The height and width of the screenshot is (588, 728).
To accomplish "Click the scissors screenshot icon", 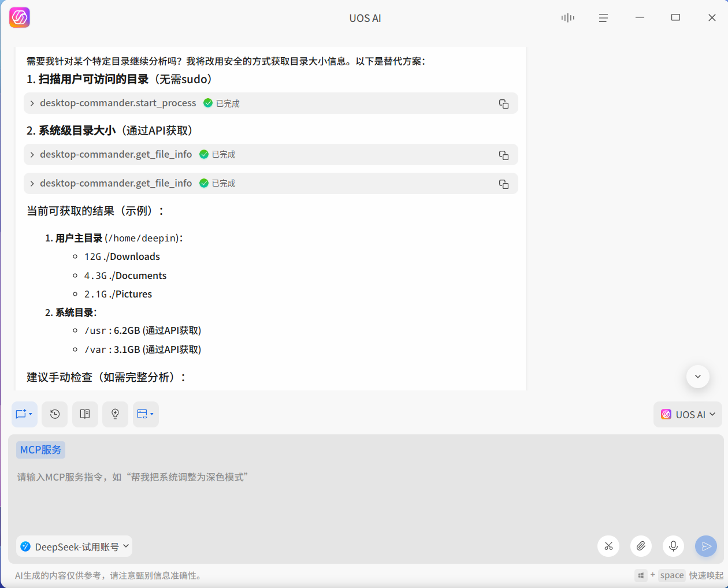I will pyautogui.click(x=608, y=546).
